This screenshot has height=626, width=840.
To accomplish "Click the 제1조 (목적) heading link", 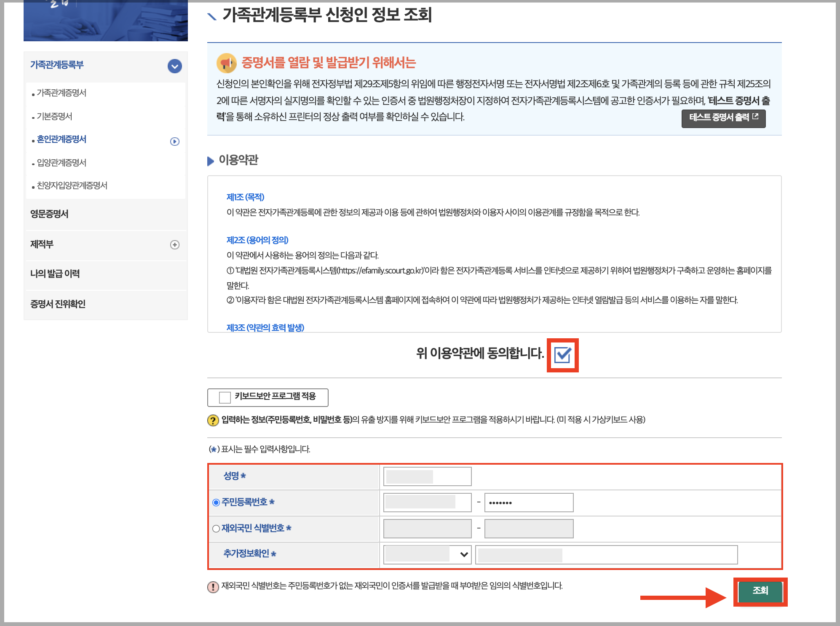I will pyautogui.click(x=245, y=197).
